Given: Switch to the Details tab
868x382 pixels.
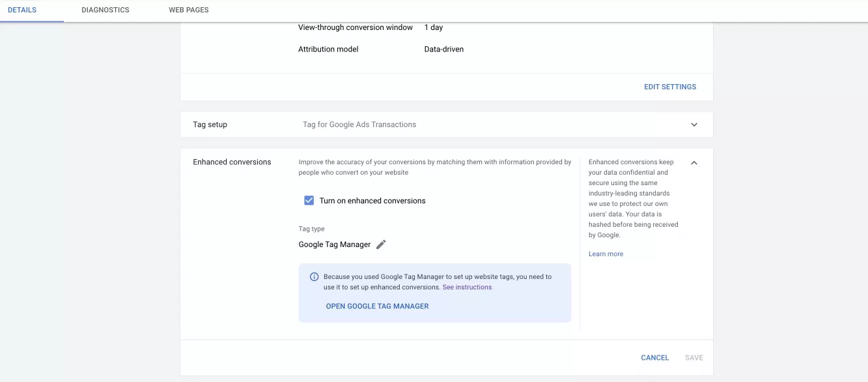Looking at the screenshot, I should tap(22, 10).
